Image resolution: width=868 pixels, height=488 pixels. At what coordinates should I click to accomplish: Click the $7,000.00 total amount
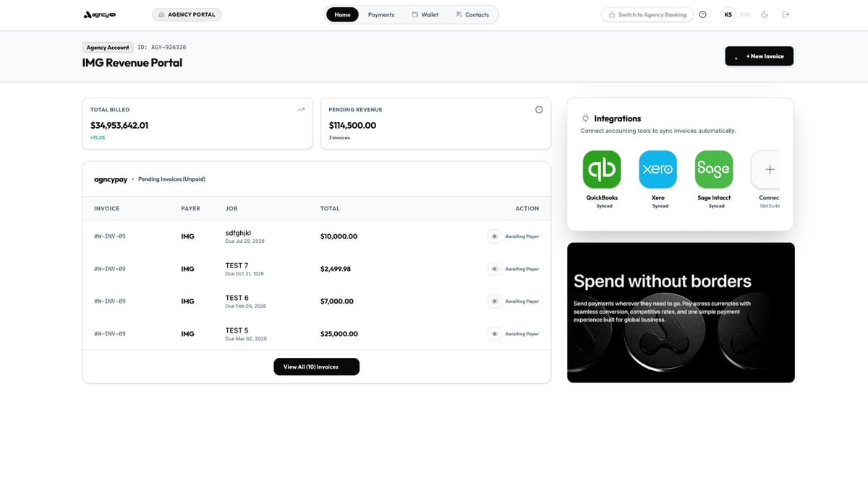pyautogui.click(x=337, y=301)
